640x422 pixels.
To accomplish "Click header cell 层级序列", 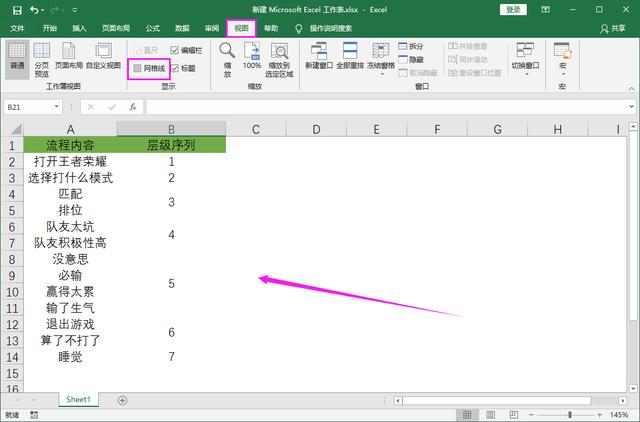I will (x=171, y=145).
